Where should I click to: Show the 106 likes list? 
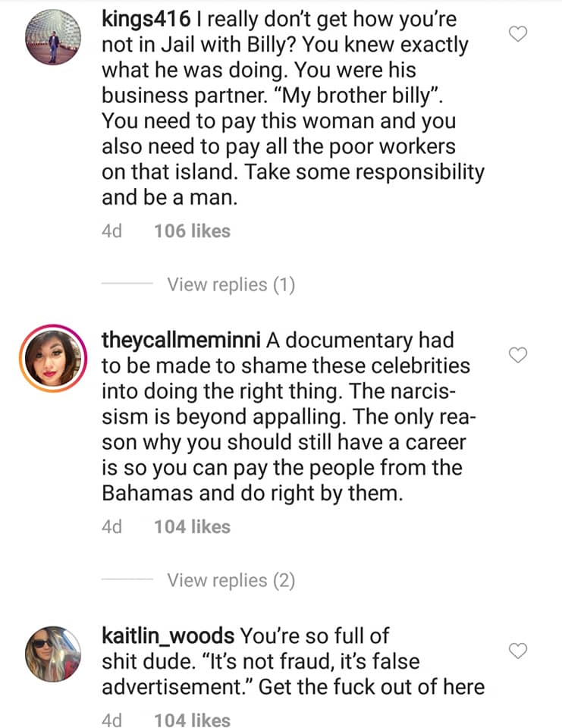pyautogui.click(x=192, y=231)
